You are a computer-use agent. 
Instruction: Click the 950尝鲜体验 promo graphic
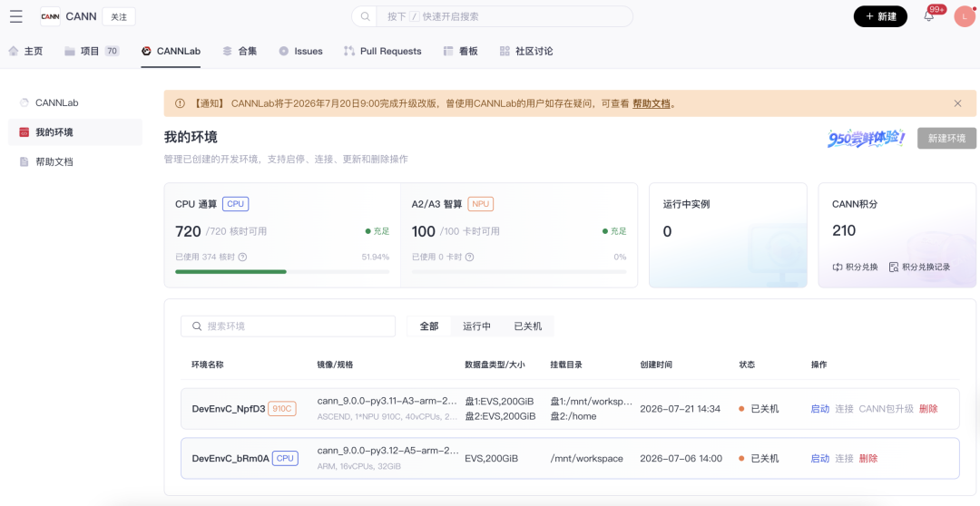click(867, 138)
